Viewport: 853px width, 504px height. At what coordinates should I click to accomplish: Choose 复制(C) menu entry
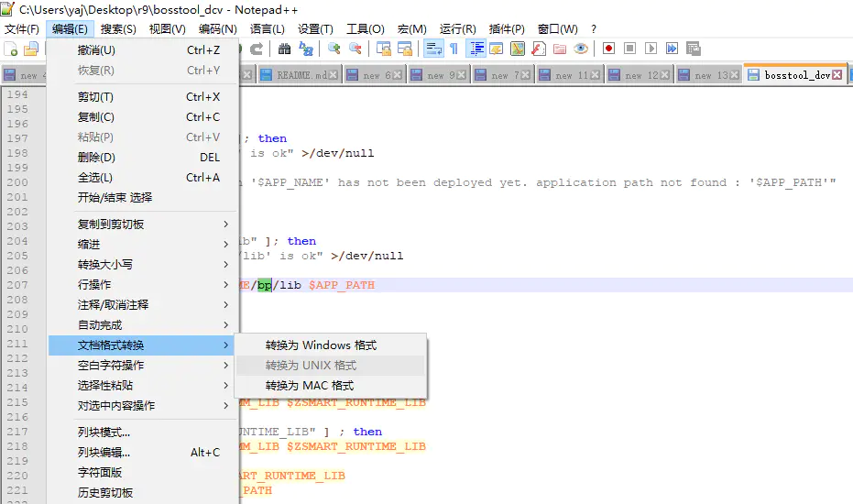pos(143,117)
